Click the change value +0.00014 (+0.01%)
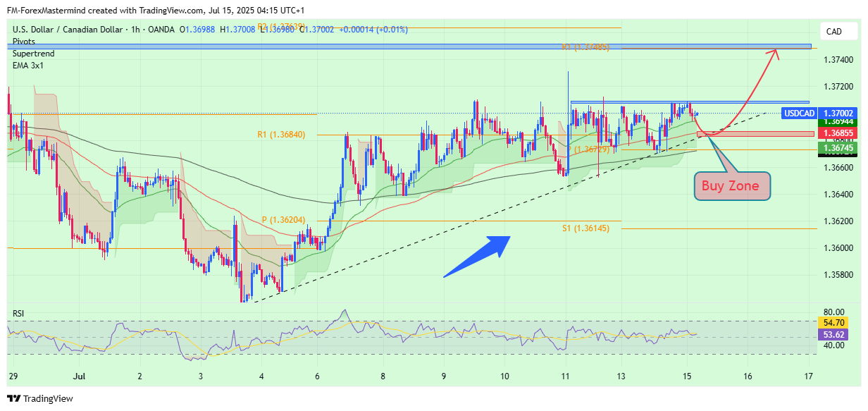 (x=373, y=30)
